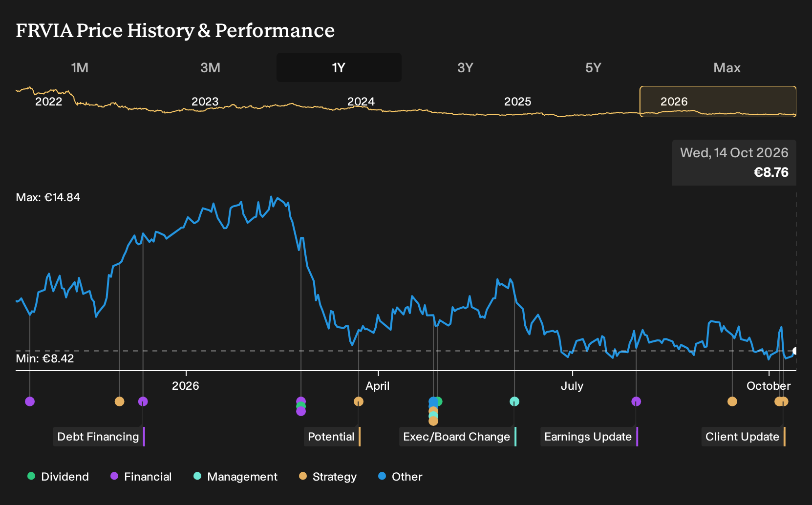Jump to 2025 in overview timeline
Screen dimensions: 812x505
(x=517, y=102)
